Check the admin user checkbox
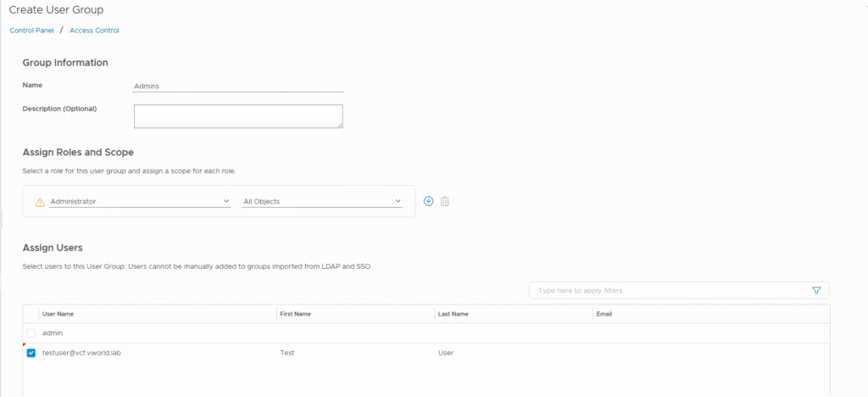The width and height of the screenshot is (868, 397). click(31, 333)
